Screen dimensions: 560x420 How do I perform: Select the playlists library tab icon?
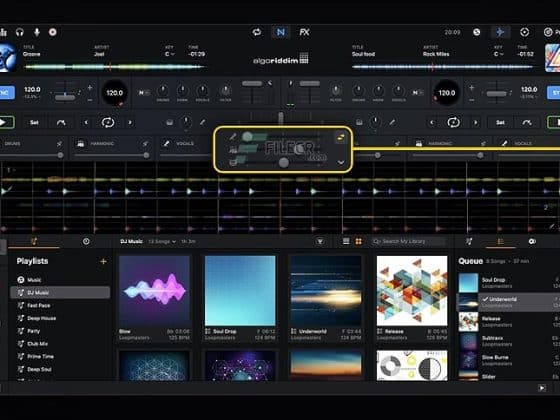pos(34,241)
